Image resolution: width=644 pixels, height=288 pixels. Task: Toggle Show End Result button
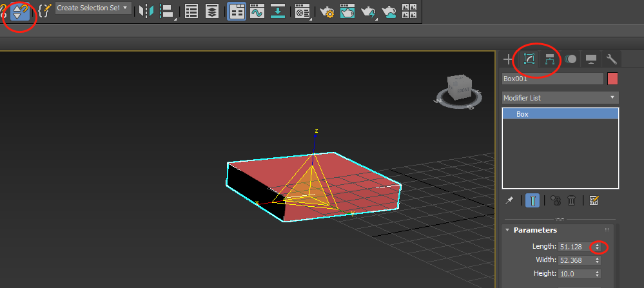click(532, 200)
